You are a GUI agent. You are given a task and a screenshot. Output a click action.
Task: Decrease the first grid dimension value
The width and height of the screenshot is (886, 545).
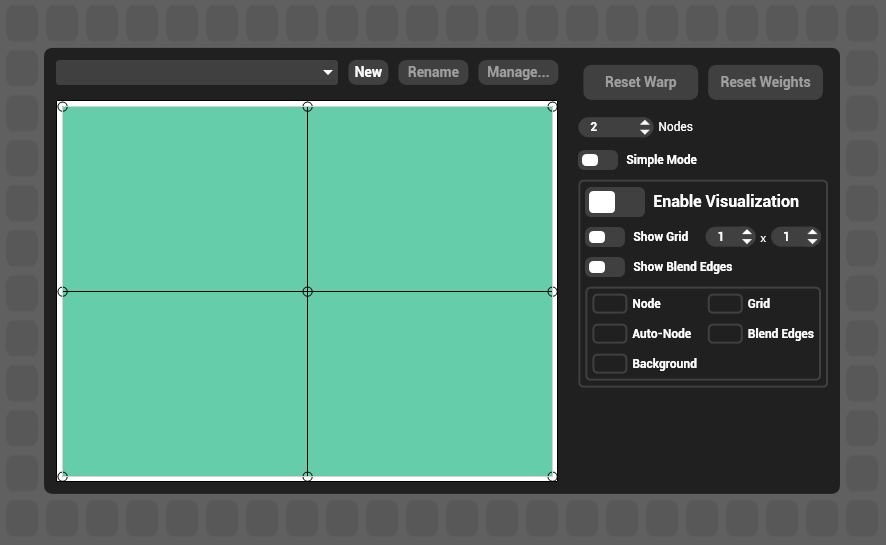[x=747, y=241]
